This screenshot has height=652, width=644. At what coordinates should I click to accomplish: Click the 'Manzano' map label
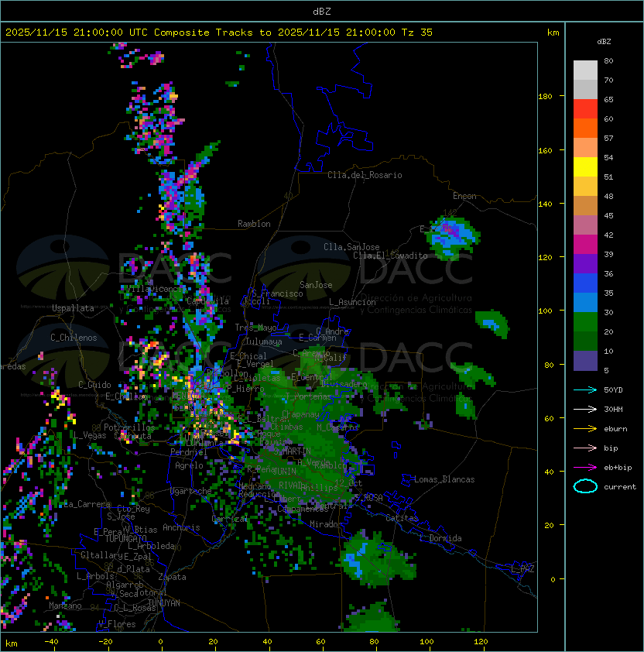tap(65, 606)
